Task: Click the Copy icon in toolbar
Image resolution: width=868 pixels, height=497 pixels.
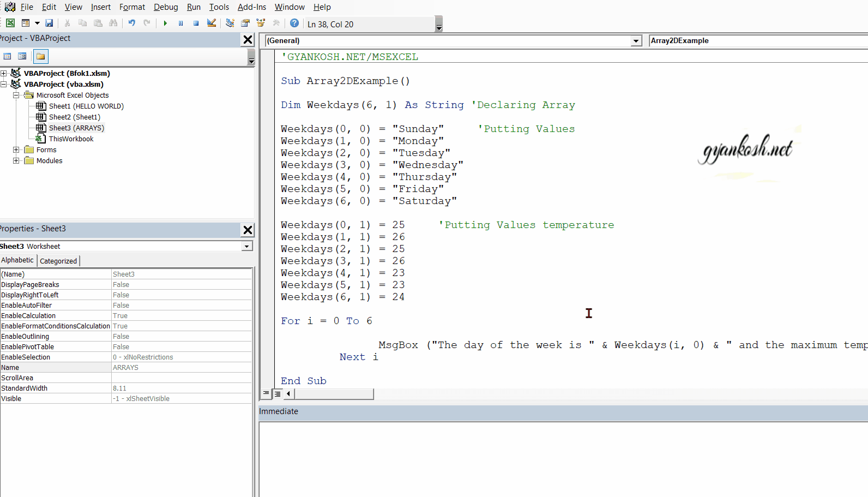Action: pyautogui.click(x=83, y=23)
